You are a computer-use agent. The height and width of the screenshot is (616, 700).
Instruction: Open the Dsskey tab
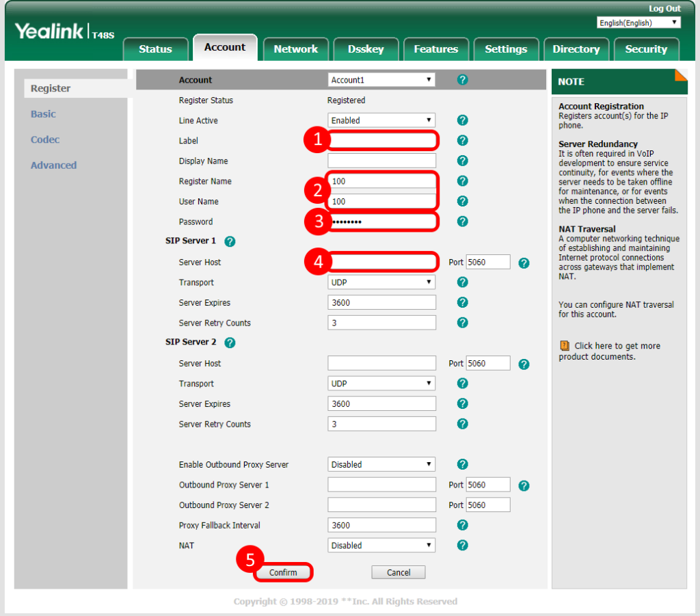pyautogui.click(x=366, y=49)
